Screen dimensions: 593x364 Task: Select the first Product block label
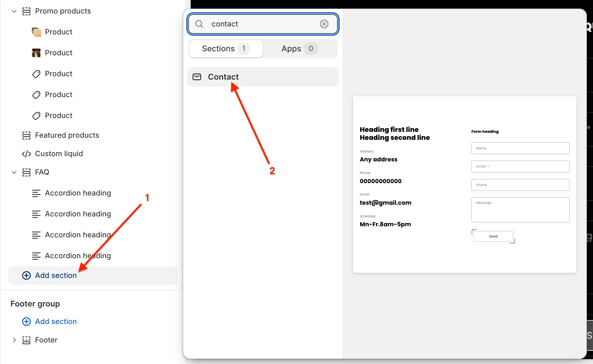(58, 32)
